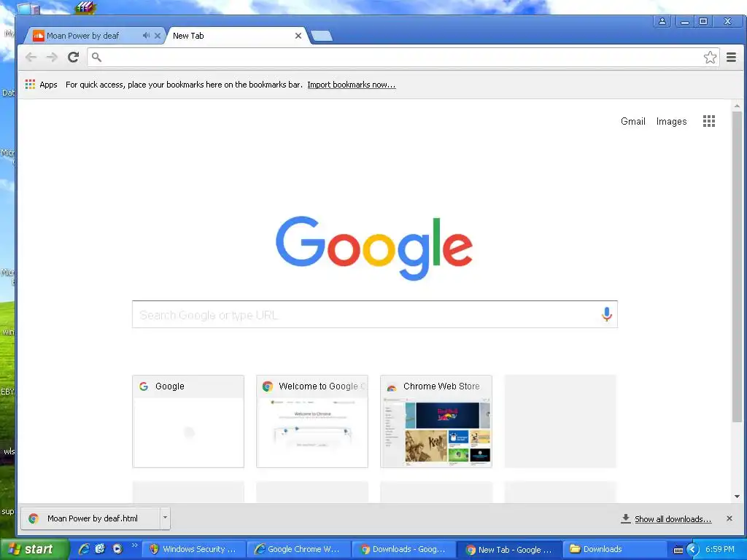Switch to Downloads folder taskbar button

(x=614, y=550)
